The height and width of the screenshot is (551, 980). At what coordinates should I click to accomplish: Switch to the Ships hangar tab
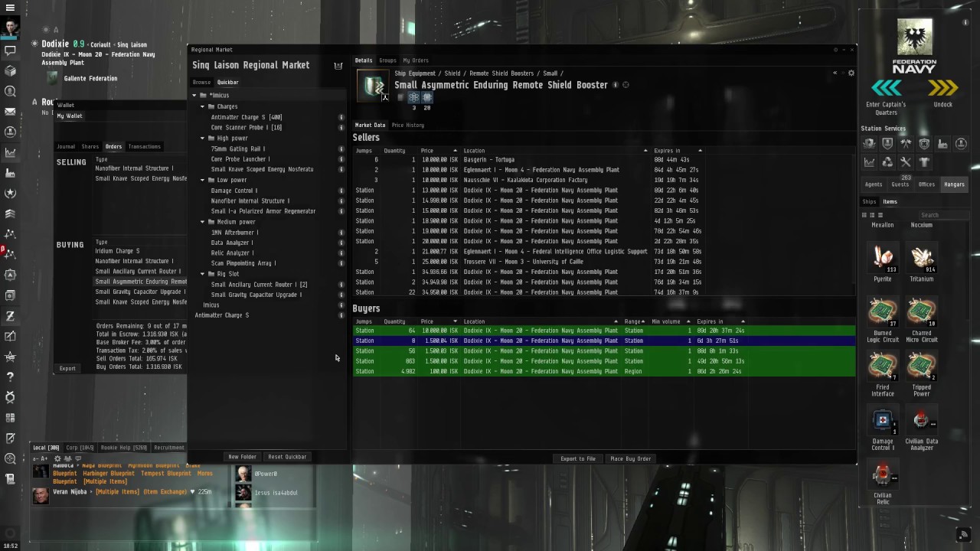pyautogui.click(x=869, y=201)
